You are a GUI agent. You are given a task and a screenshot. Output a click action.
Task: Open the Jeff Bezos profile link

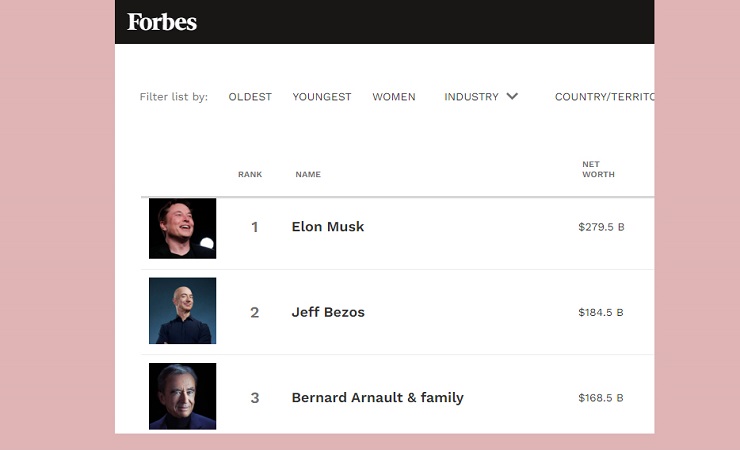tap(328, 312)
